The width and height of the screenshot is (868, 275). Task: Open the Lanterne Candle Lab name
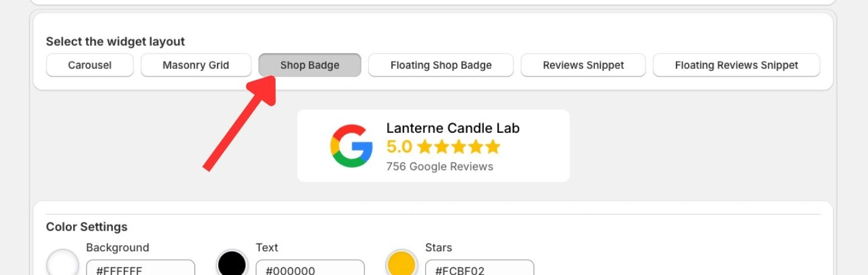(x=453, y=128)
